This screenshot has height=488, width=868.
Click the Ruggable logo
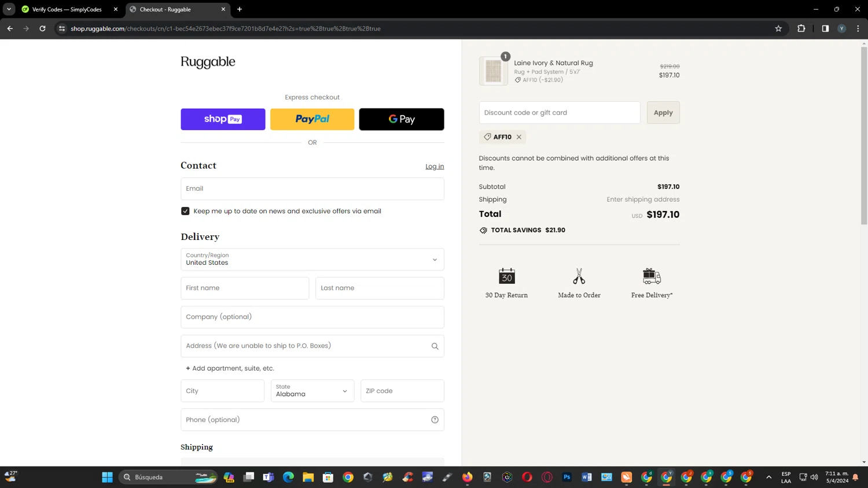click(208, 62)
